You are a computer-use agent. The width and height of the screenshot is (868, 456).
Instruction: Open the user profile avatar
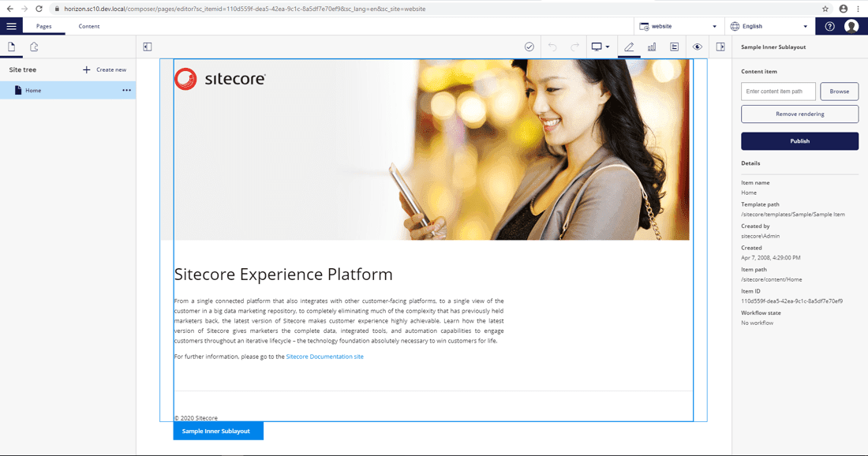(x=851, y=26)
